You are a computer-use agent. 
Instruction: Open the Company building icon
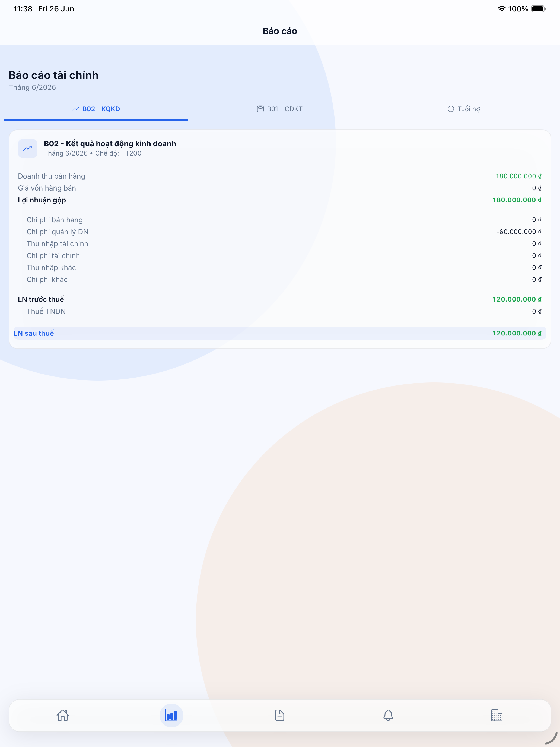497,715
